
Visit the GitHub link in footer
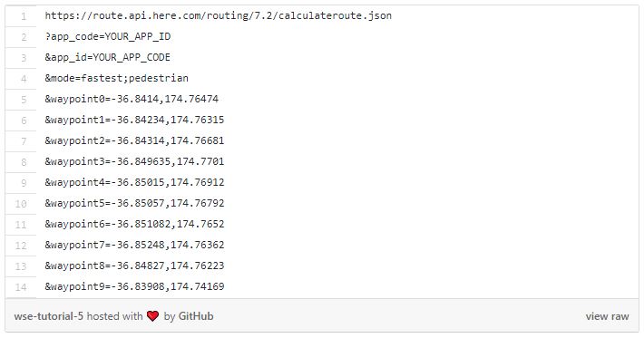click(x=196, y=316)
